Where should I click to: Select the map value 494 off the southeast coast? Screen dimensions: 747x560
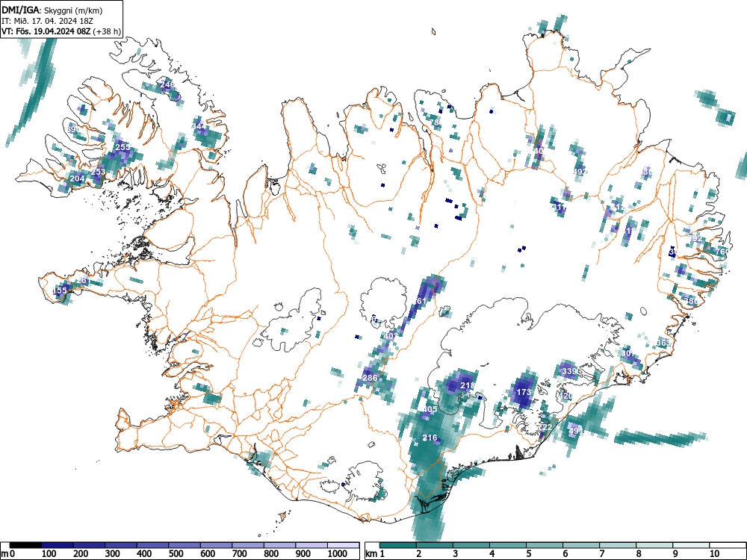[x=576, y=431]
